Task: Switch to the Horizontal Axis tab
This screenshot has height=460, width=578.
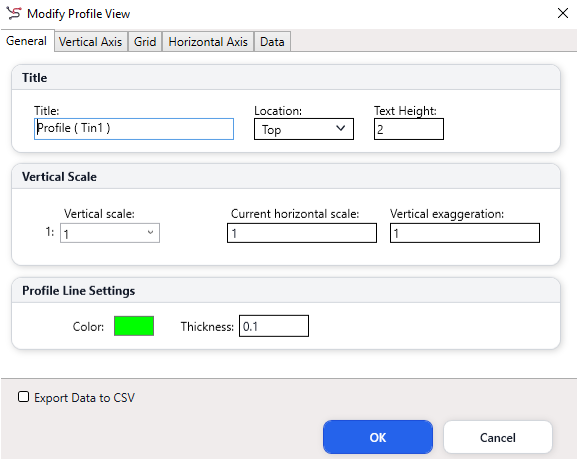Action: click(x=208, y=42)
